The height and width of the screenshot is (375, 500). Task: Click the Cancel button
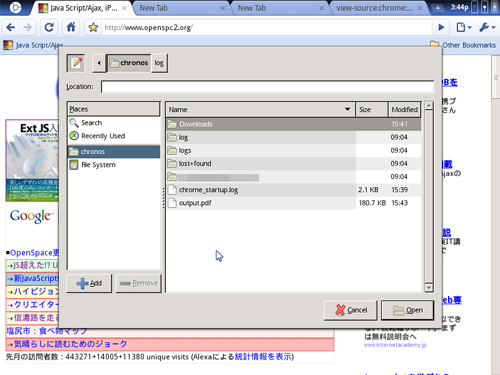(x=351, y=310)
